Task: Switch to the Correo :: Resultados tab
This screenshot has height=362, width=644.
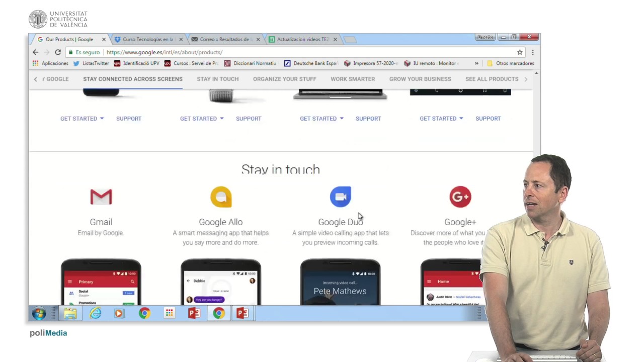Action: pyautogui.click(x=225, y=39)
